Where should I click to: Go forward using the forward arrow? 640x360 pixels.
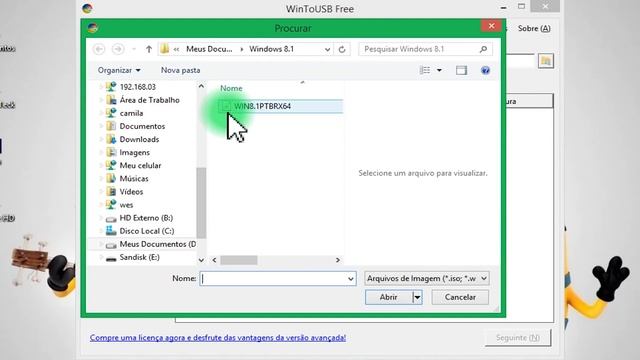pyautogui.click(x=118, y=49)
